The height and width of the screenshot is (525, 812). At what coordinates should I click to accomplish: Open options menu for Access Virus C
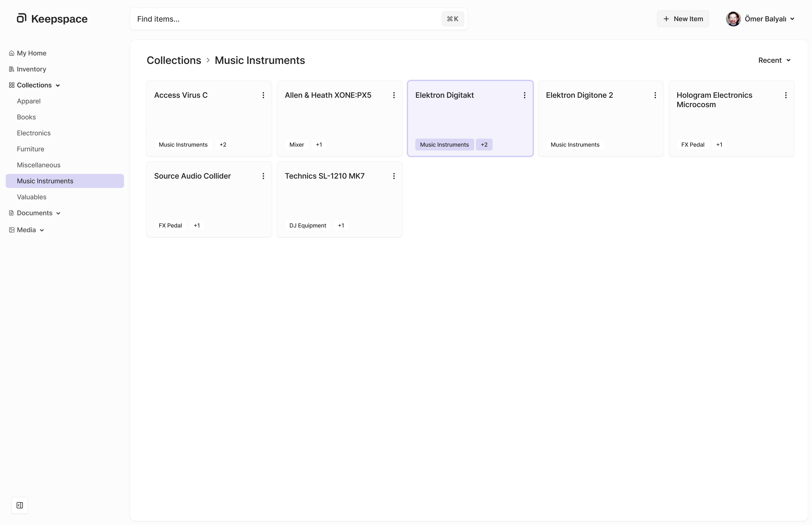[263, 95]
